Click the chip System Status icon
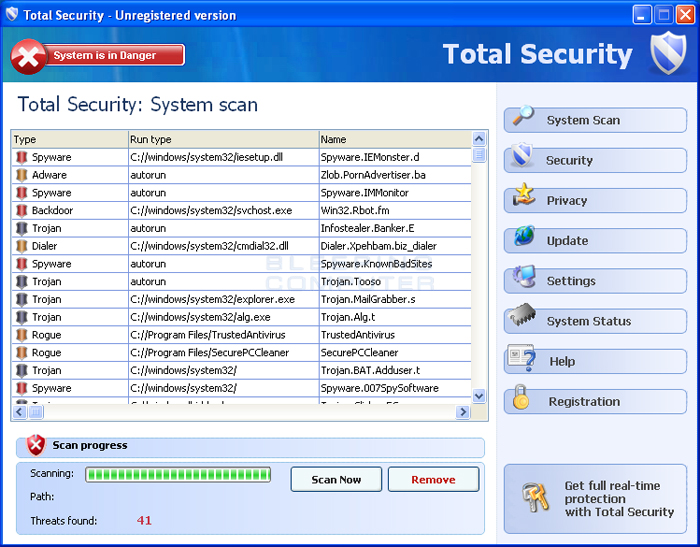700x547 pixels. 522,314
